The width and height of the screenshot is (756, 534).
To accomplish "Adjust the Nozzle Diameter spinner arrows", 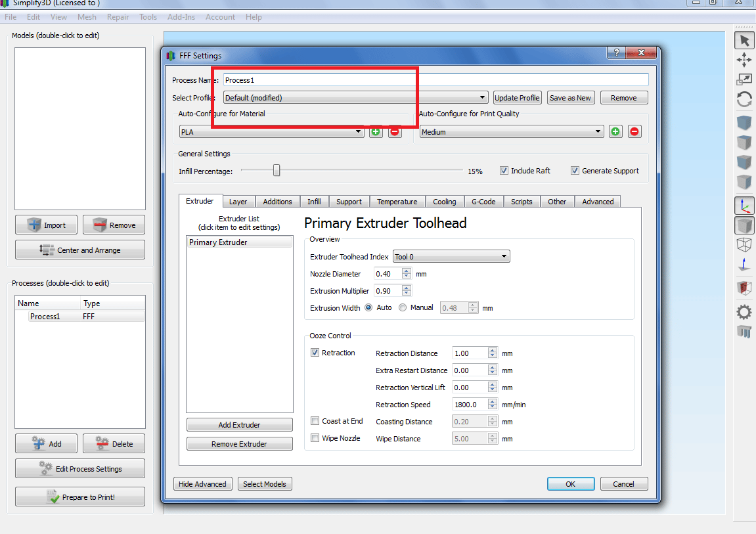I will click(x=407, y=274).
